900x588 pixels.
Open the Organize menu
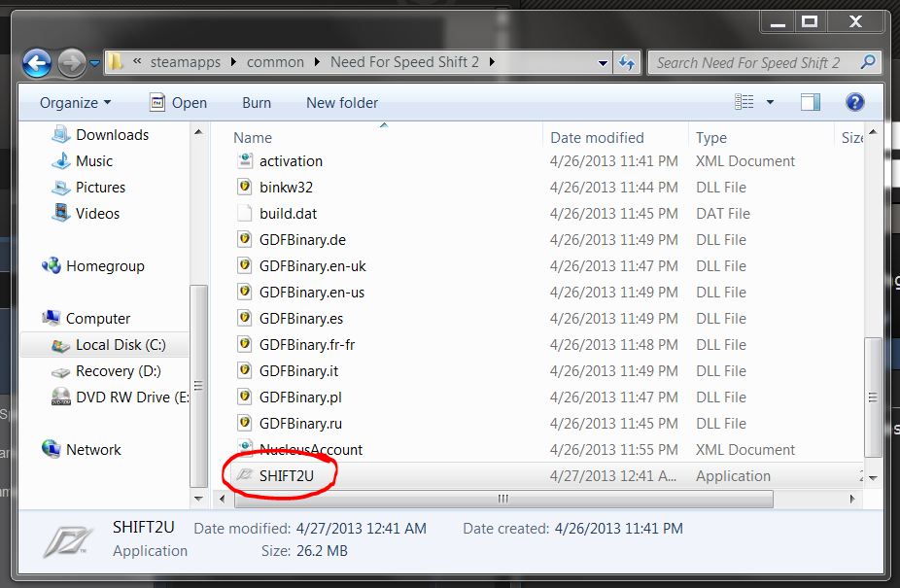pos(75,103)
